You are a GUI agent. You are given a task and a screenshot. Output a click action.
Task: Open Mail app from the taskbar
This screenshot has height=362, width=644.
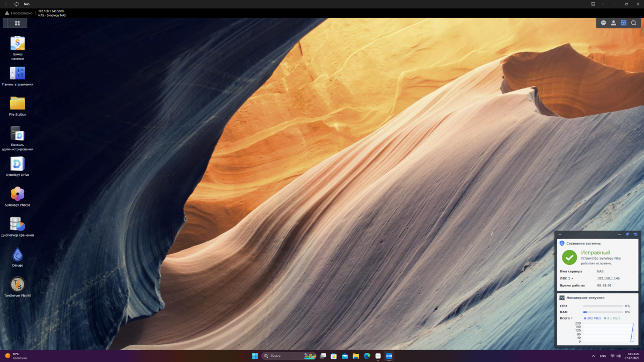[x=345, y=356]
